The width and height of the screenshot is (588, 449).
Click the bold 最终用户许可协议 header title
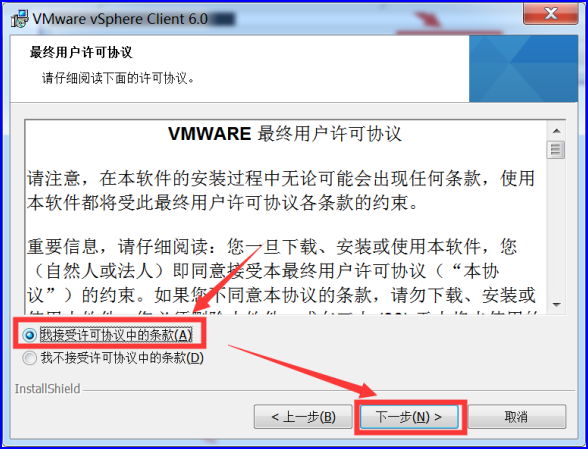pos(81,52)
